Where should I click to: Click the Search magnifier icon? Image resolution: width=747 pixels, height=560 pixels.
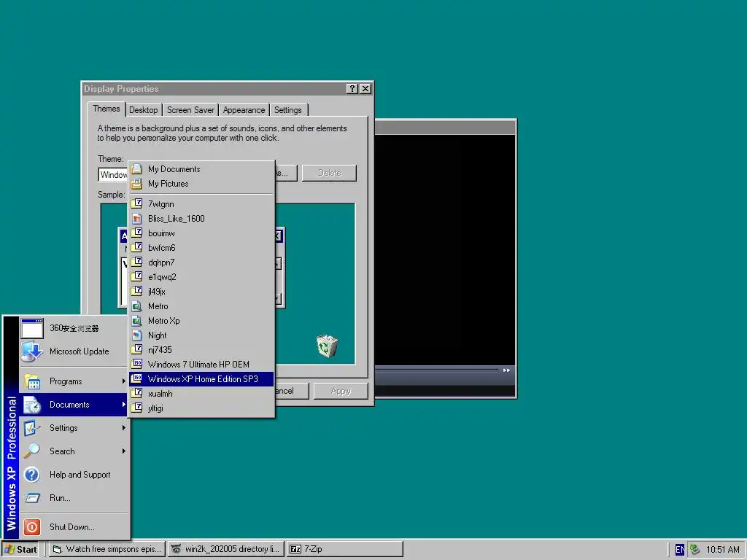[32, 451]
